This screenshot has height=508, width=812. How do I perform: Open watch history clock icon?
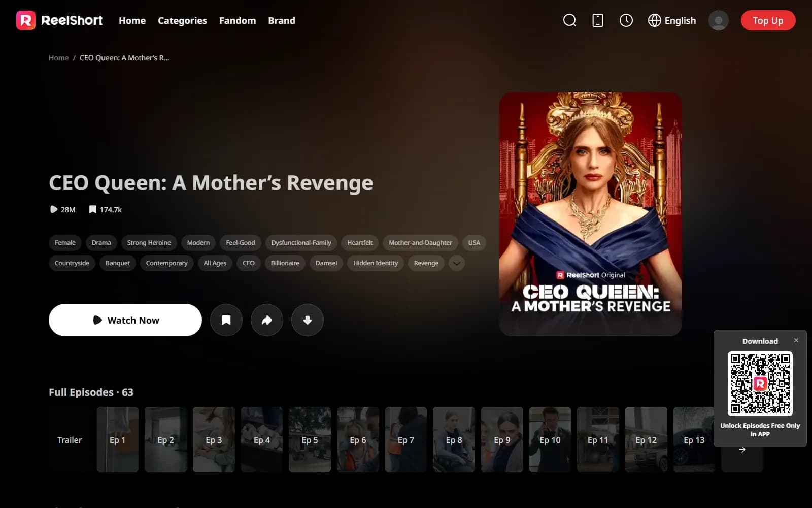pyautogui.click(x=626, y=20)
